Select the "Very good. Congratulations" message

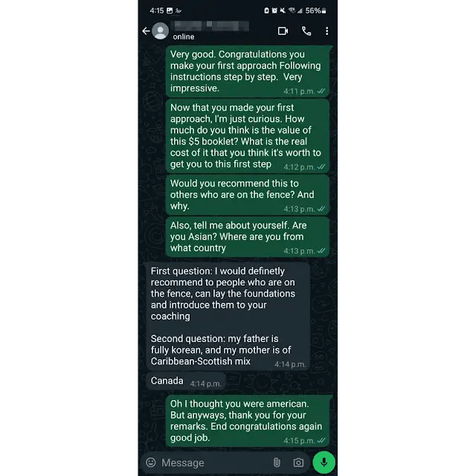click(248, 71)
